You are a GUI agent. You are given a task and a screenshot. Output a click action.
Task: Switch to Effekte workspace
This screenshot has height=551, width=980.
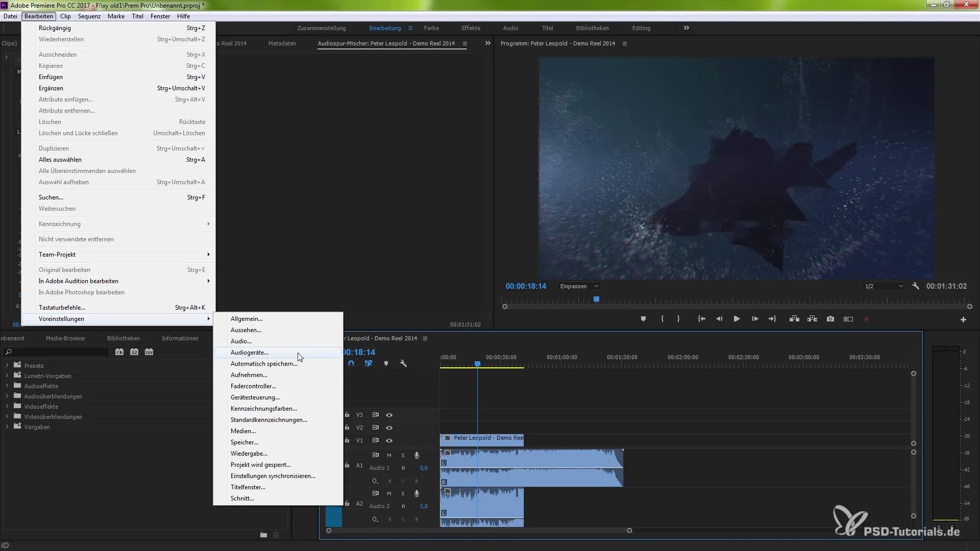(471, 28)
